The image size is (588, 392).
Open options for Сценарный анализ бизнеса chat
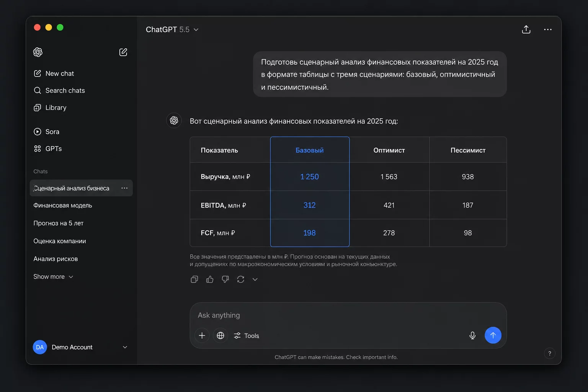pyautogui.click(x=124, y=188)
